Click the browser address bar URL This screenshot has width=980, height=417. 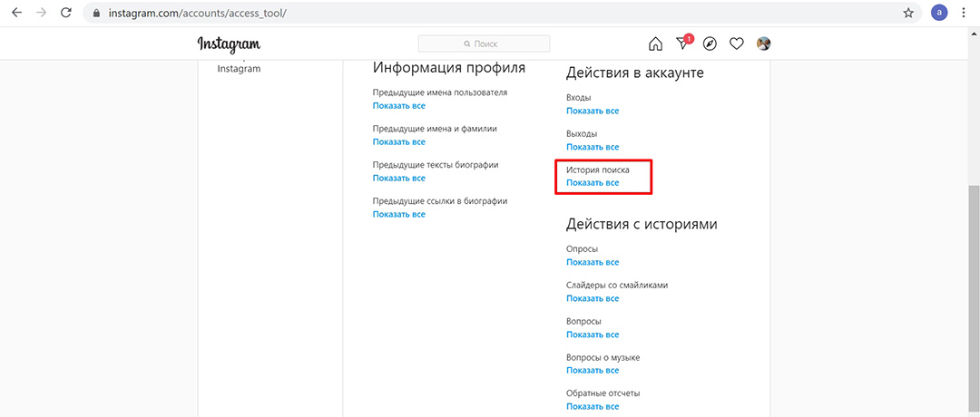click(227, 15)
